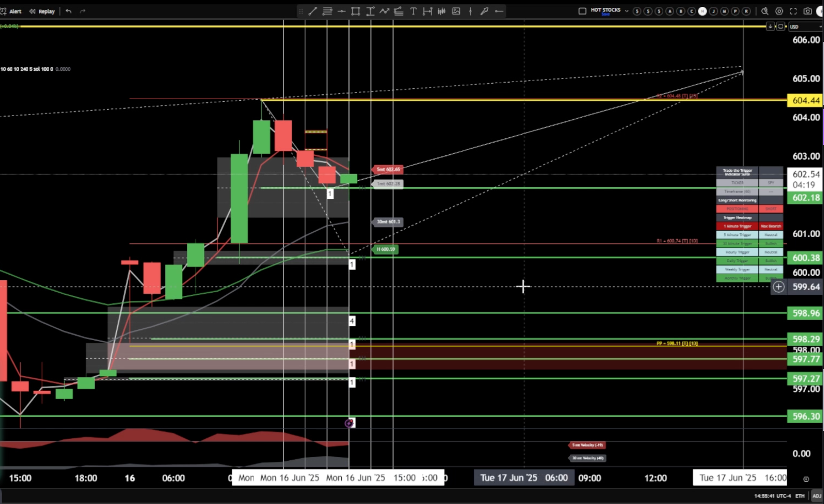Switch to the M layout button
Screen dimensions: 824x504
pos(724,11)
